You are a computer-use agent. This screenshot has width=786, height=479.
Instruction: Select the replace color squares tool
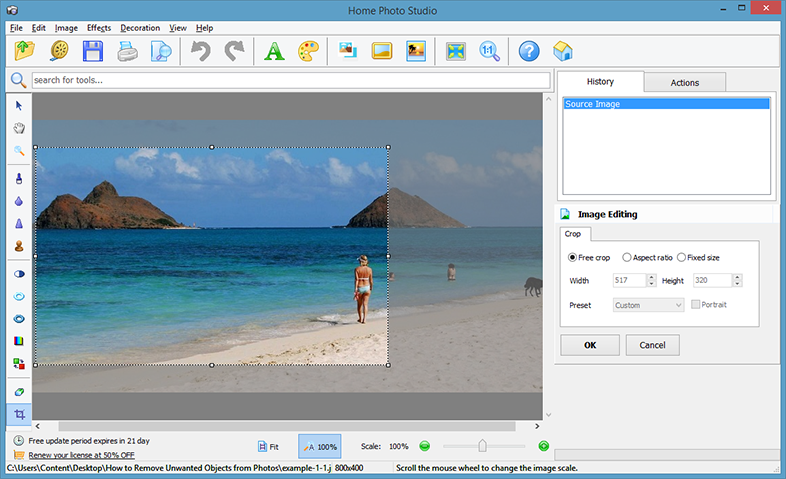point(19,364)
